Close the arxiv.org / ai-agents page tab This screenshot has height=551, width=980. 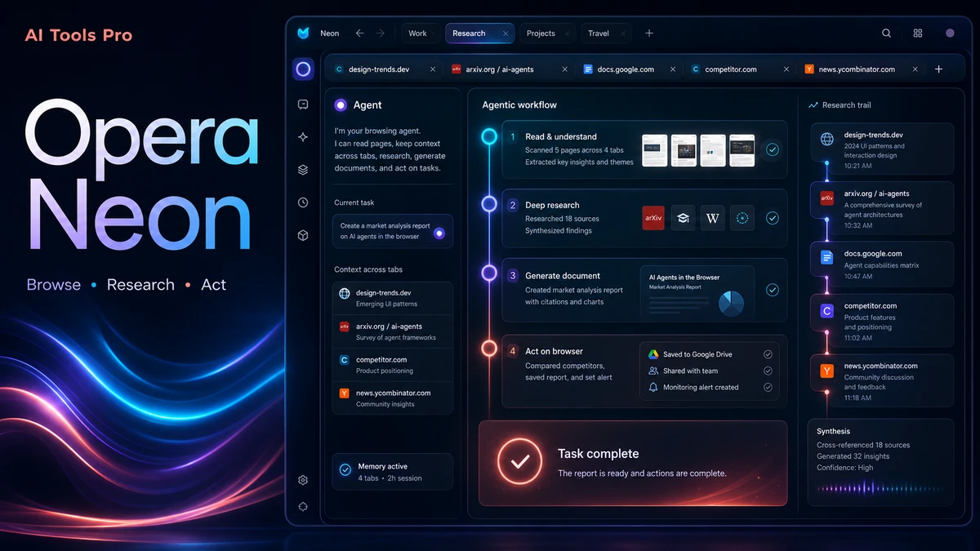click(x=565, y=69)
